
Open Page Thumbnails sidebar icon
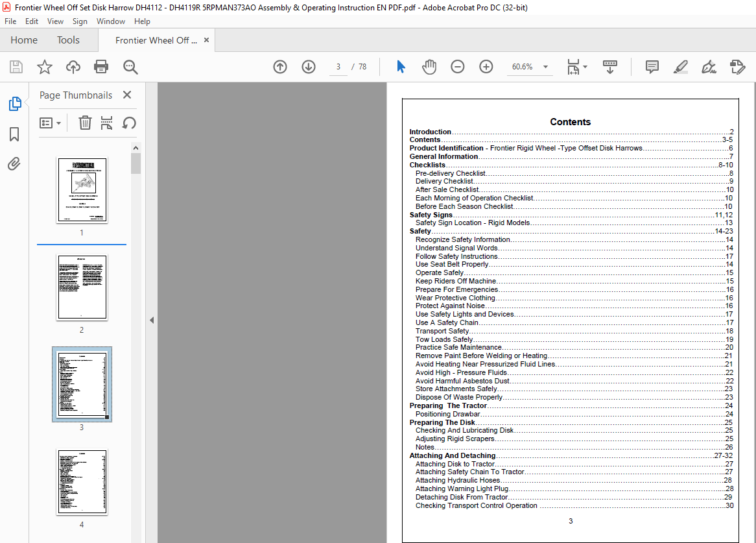(x=15, y=104)
